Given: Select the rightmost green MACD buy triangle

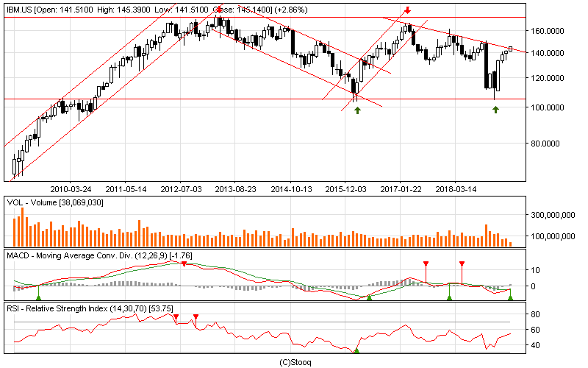Looking at the screenshot, I should click(510, 298).
